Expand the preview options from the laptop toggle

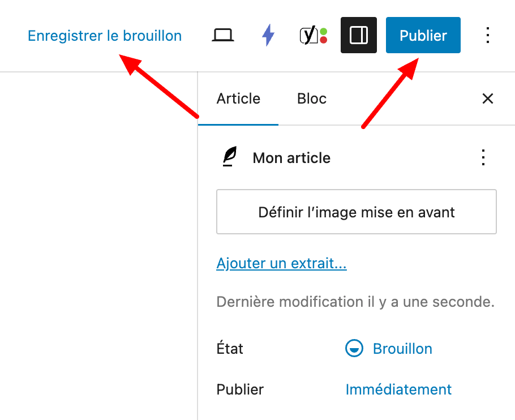pyautogui.click(x=222, y=35)
